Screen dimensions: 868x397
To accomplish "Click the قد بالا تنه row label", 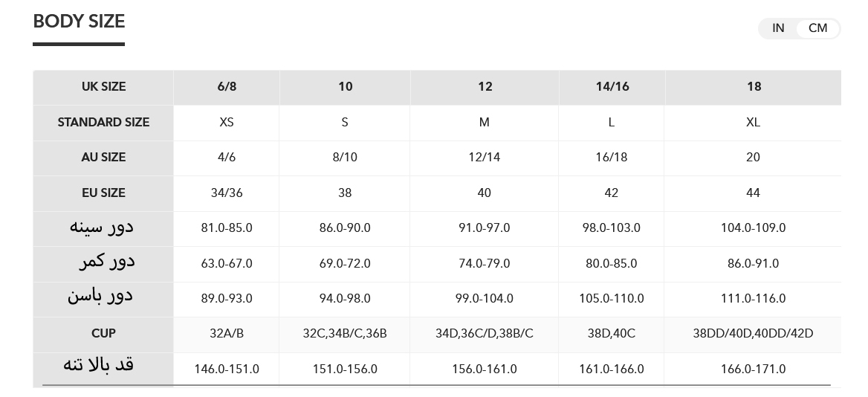I will pos(98,365).
